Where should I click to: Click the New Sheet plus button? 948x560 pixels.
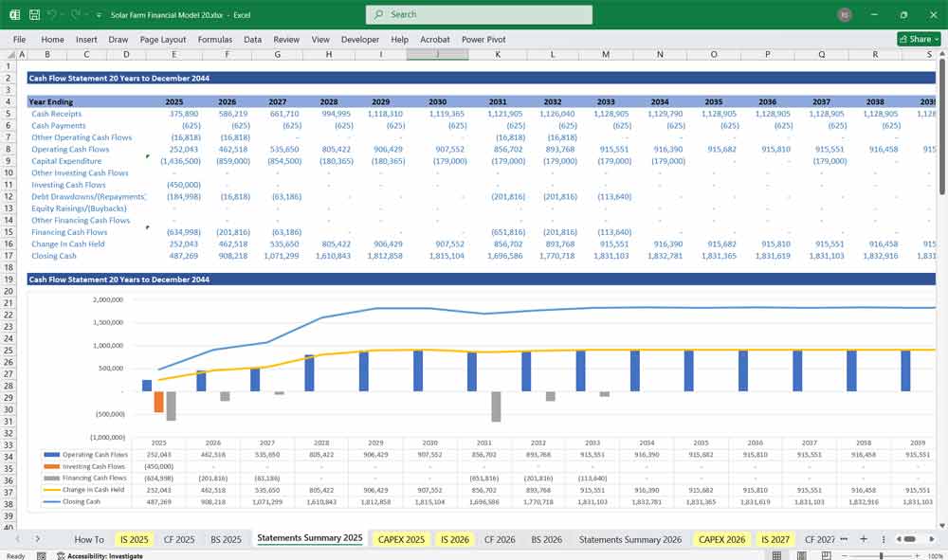point(864,539)
